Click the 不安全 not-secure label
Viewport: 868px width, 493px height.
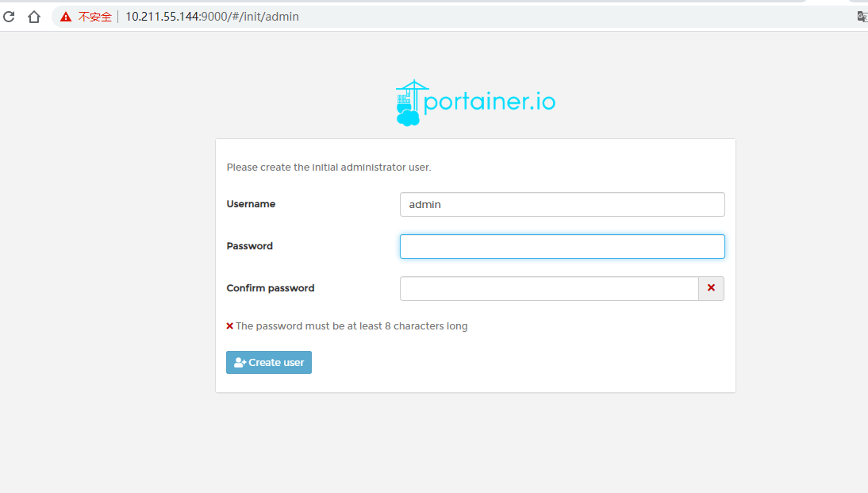coord(95,17)
